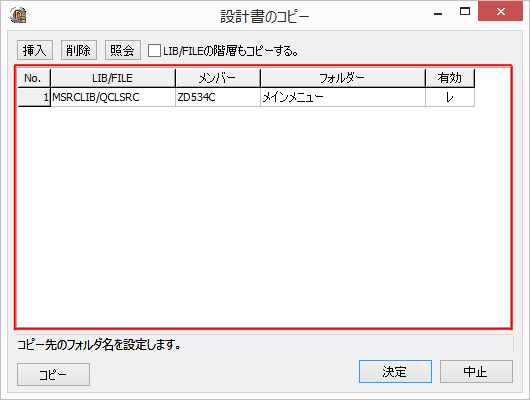The width and height of the screenshot is (530, 400).
Task: Click the フォルダー column header
Action: coord(343,78)
